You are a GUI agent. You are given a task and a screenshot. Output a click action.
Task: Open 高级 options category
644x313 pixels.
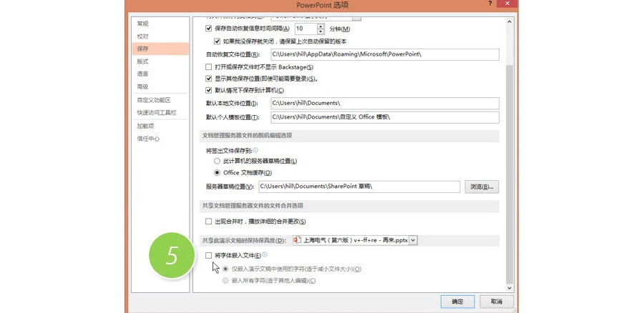(160, 87)
